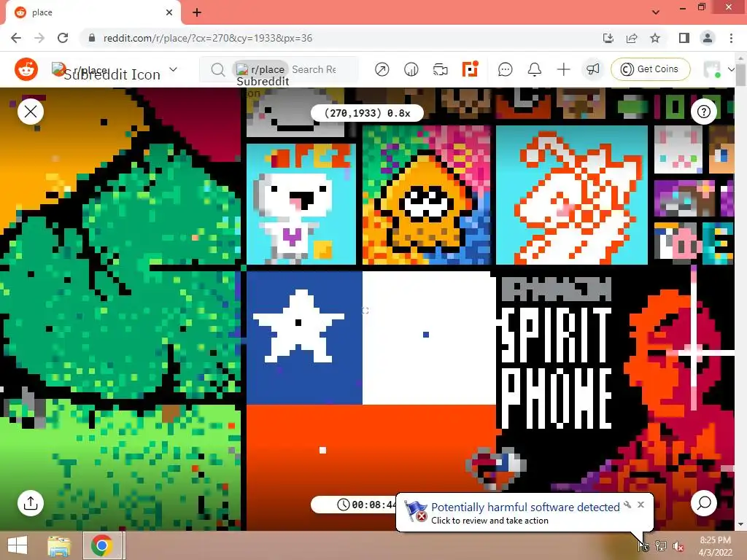Open the Windows Start button

click(x=18, y=545)
